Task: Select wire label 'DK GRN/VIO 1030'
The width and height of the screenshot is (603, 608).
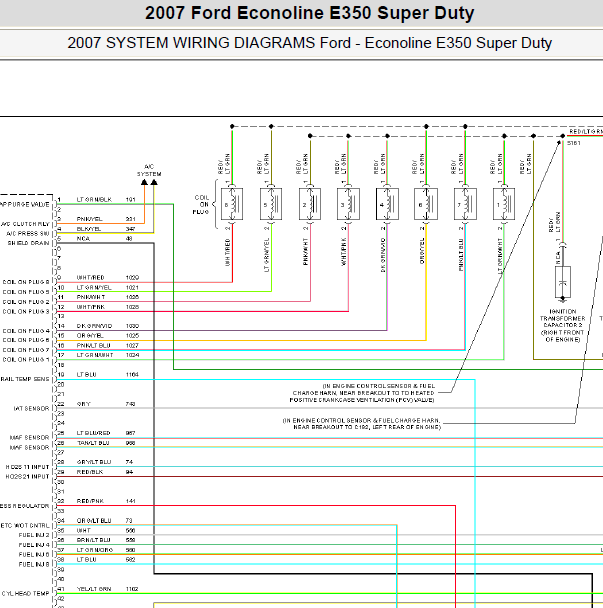Action: [x=107, y=326]
